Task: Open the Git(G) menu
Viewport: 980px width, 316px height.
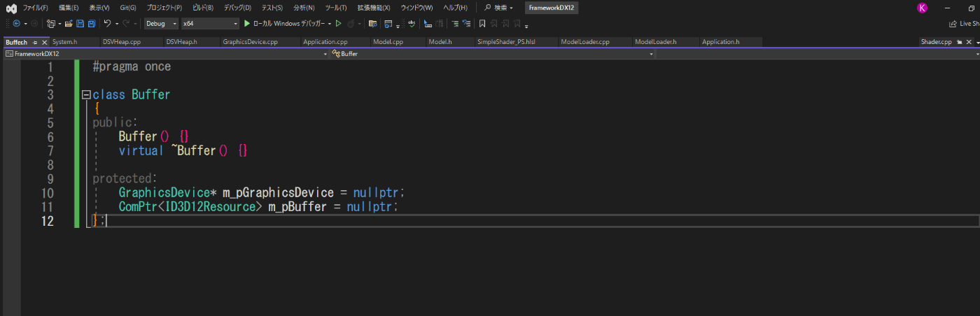Action: (127, 8)
